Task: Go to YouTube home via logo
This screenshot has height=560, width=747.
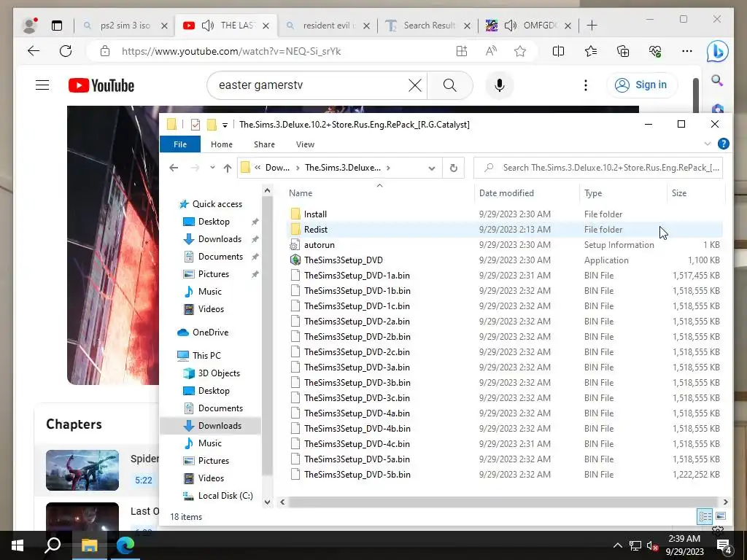Action: click(x=101, y=85)
